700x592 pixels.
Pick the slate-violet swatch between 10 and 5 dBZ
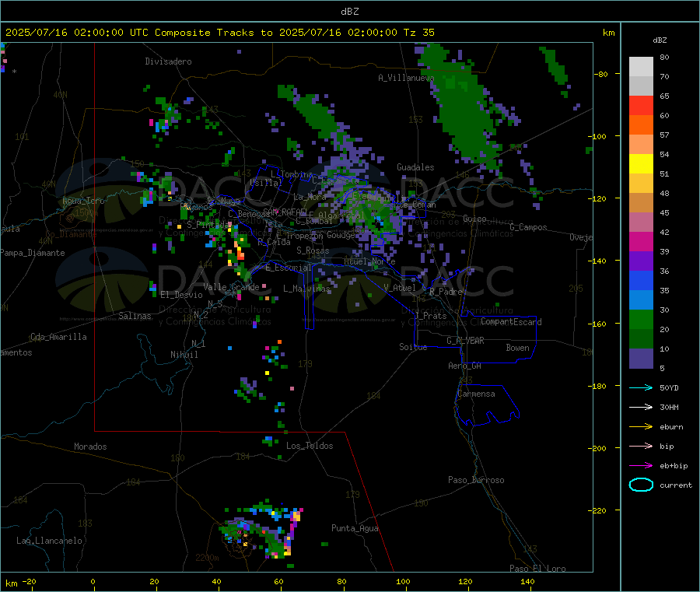point(641,359)
